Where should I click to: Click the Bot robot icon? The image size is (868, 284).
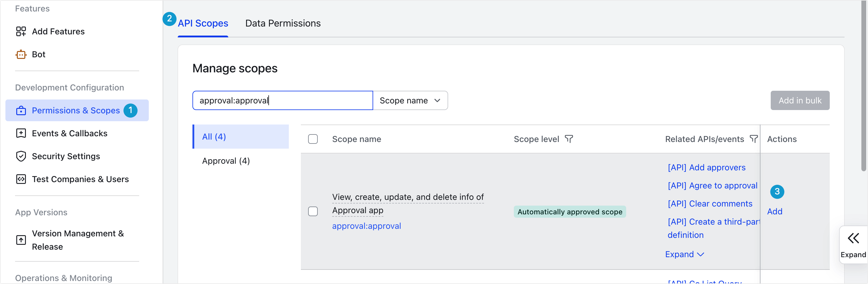(21, 54)
